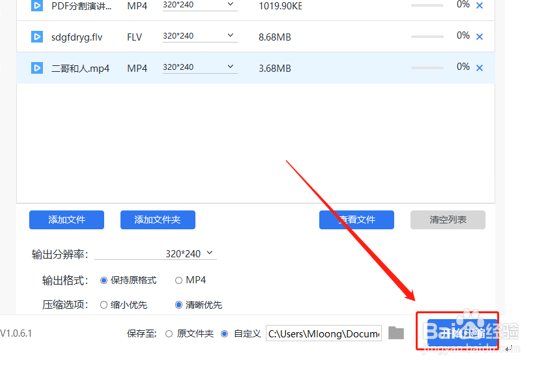Screen dimensions: 551x368
Task: Click the FLV format cell
Action: pos(135,37)
